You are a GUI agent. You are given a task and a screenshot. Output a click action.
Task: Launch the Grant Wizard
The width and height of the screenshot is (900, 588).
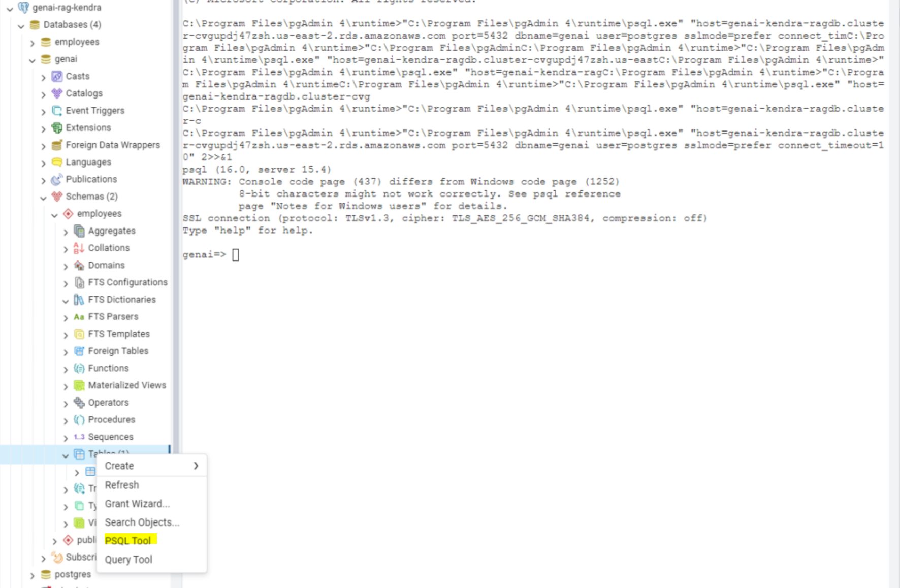point(137,503)
